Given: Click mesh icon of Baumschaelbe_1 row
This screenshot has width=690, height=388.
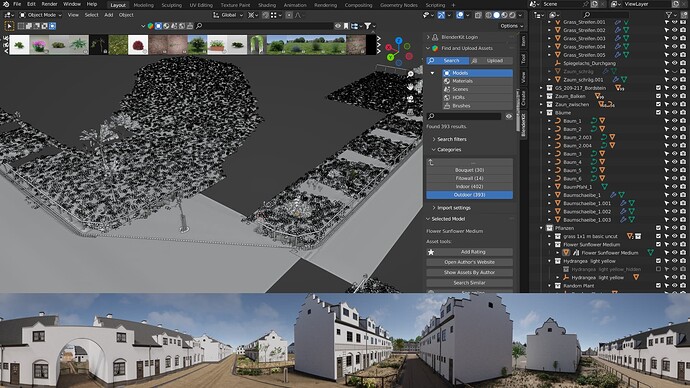Looking at the screenshot, I should point(558,195).
